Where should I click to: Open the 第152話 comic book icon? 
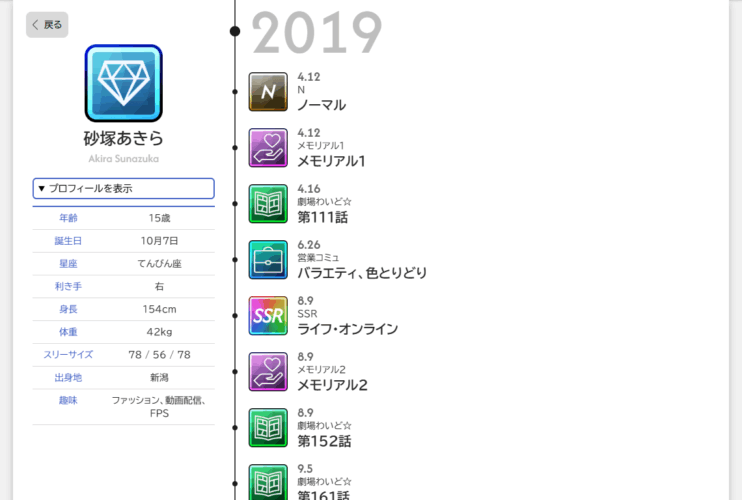[x=268, y=428]
